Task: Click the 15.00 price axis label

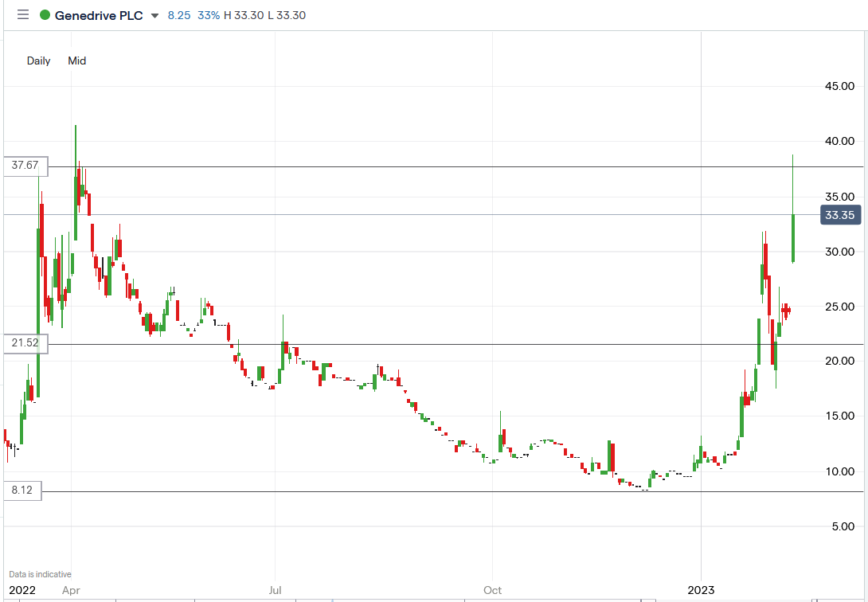Action: pos(840,416)
